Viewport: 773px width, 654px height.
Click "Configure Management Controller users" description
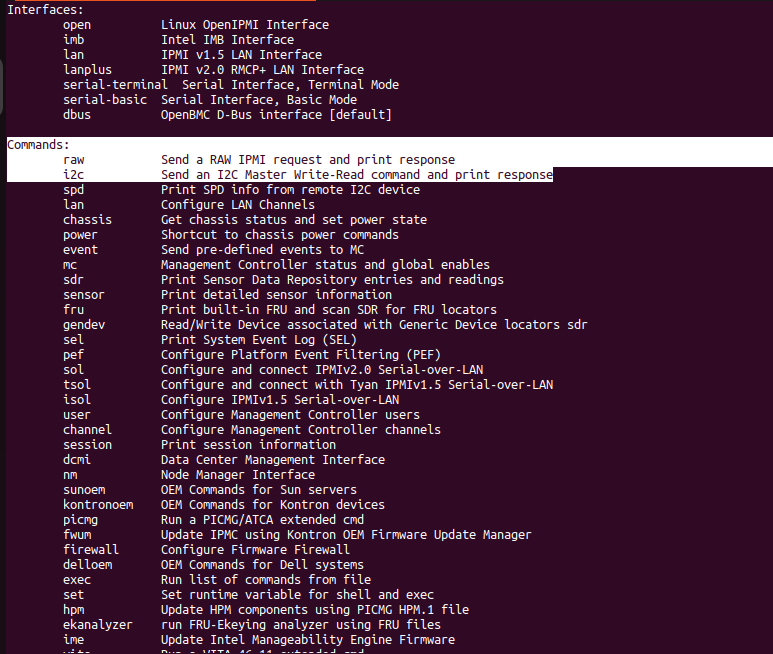290,415
